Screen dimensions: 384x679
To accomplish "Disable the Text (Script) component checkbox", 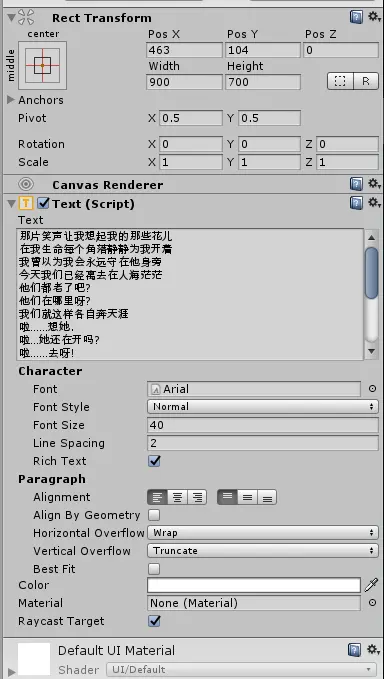I will 43,203.
